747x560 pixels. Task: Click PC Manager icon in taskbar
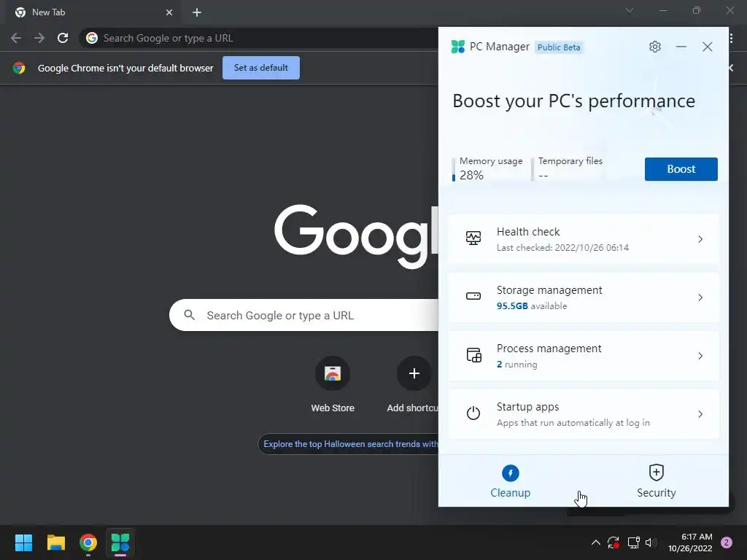[120, 542]
